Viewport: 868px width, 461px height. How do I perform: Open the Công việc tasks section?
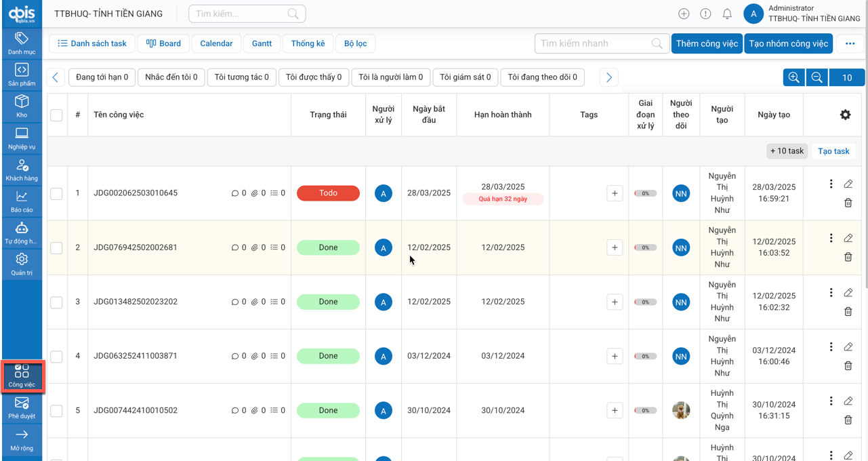[22, 376]
